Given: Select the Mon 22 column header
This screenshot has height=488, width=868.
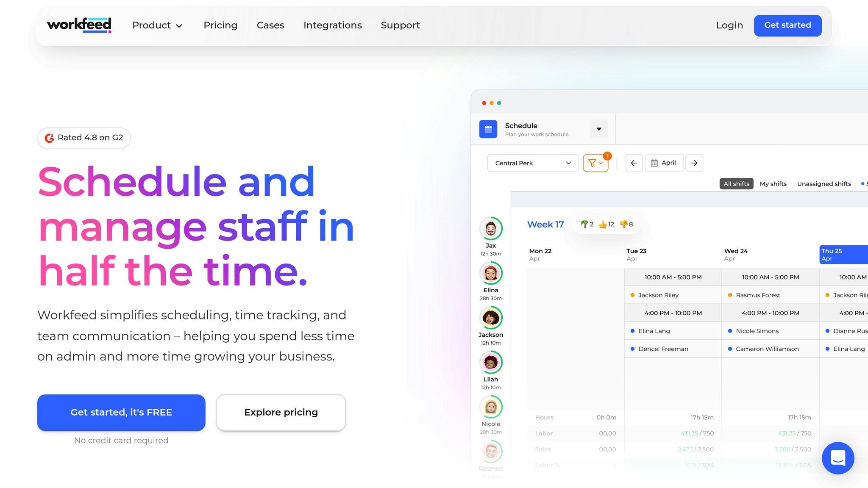Looking at the screenshot, I should pos(540,255).
